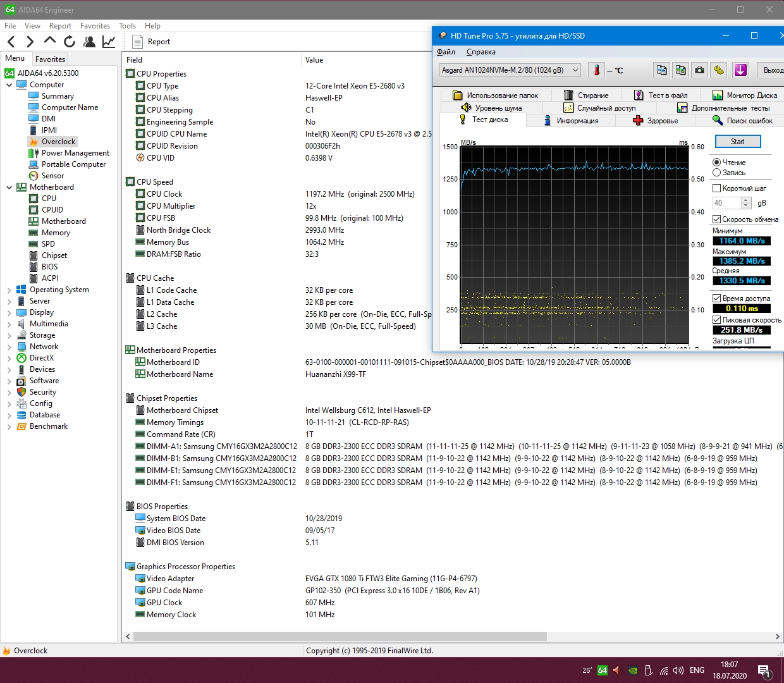Expand the Storage tree node

coord(9,335)
